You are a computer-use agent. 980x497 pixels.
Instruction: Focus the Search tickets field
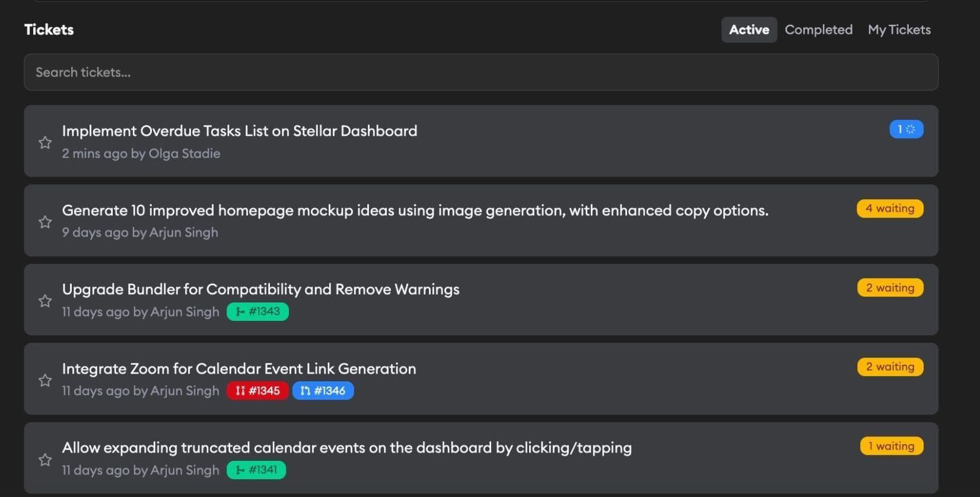click(481, 72)
